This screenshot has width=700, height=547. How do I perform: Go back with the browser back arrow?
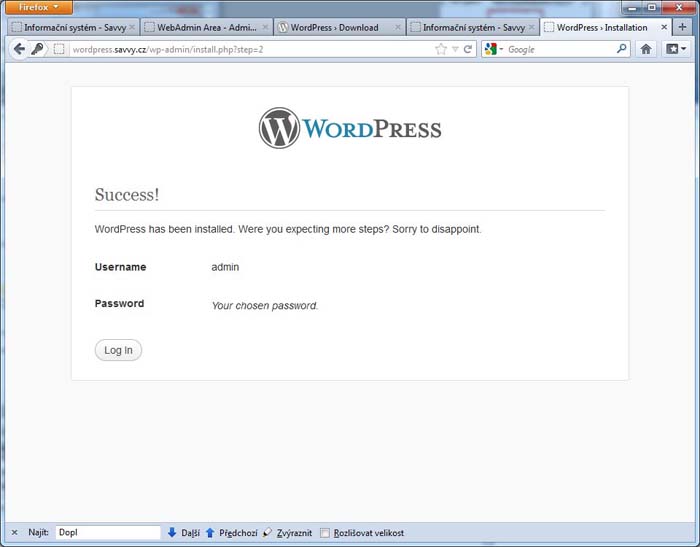[19, 49]
